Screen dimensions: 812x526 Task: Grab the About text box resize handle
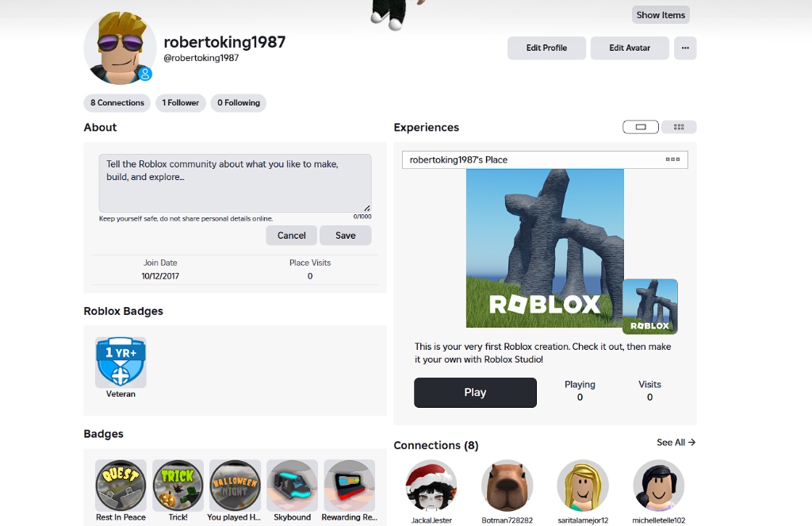coord(367,208)
